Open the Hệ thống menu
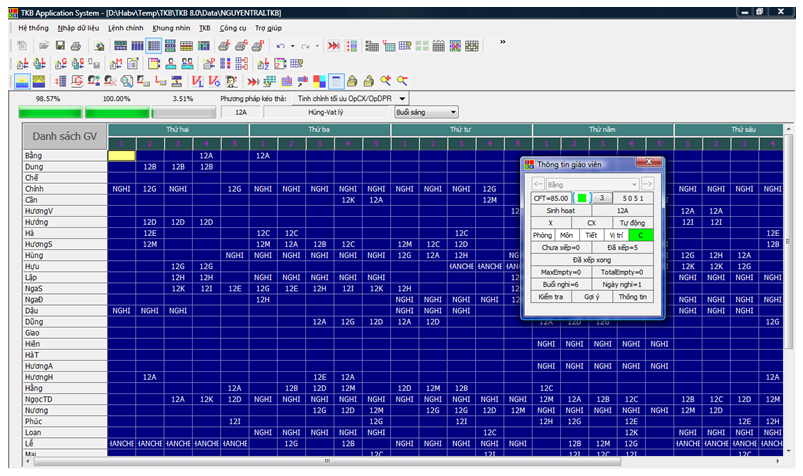 point(33,28)
